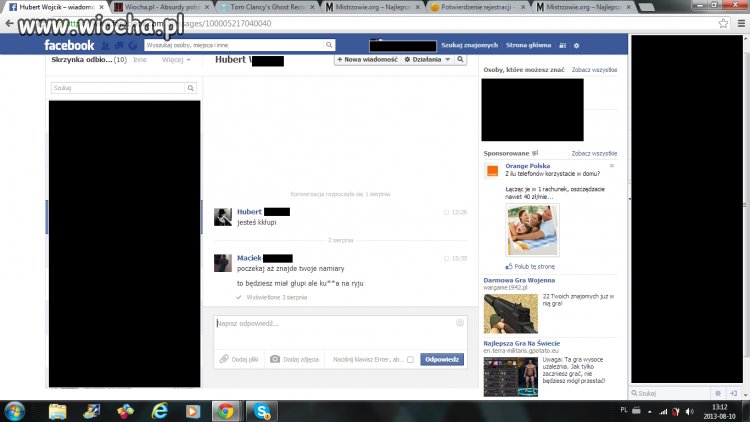Image resolution: width=750 pixels, height=422 pixels.
Task: Launch Internet Explorer from taskbar
Action: tap(159, 411)
